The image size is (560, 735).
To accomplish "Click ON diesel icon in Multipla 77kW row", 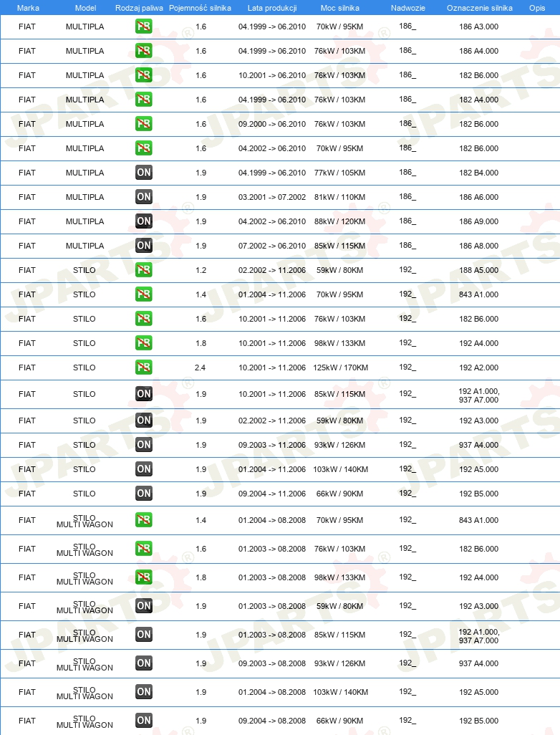I will point(143,173).
